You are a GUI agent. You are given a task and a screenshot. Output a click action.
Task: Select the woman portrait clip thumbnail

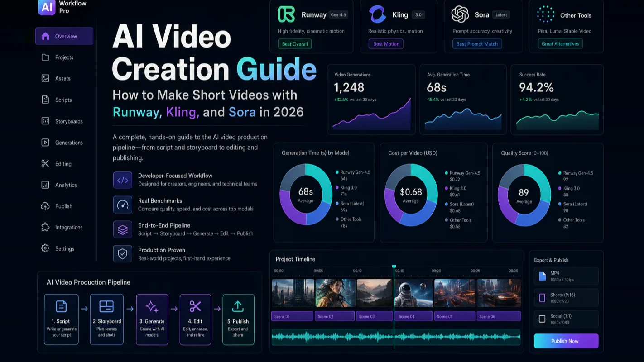(x=335, y=293)
